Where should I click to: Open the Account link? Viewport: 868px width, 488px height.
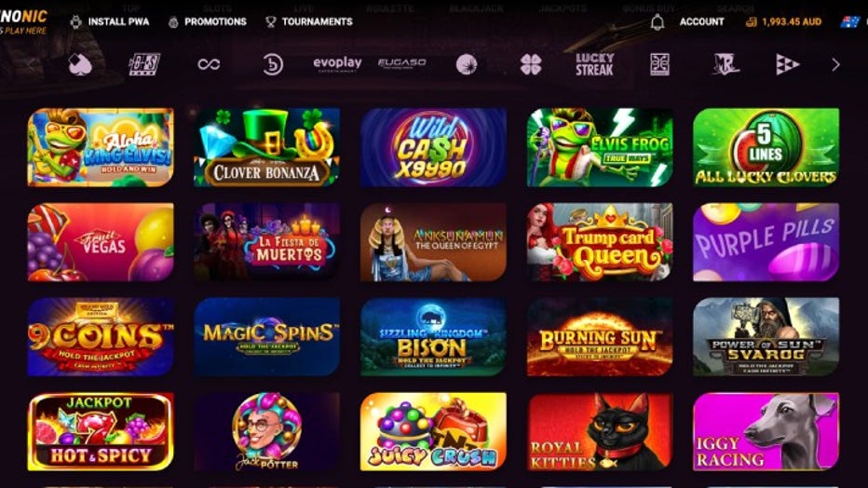click(x=701, y=21)
